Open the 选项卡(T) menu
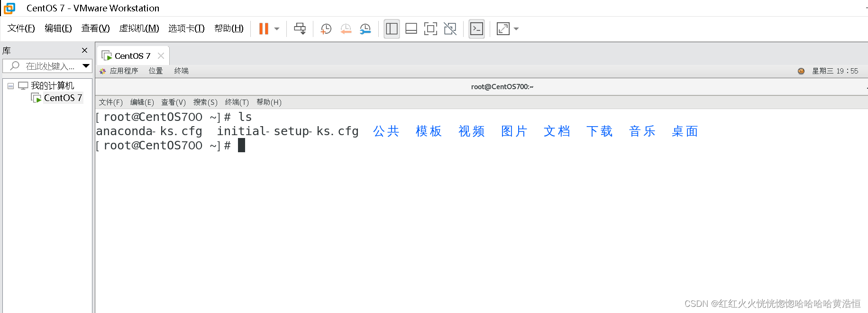 click(186, 28)
